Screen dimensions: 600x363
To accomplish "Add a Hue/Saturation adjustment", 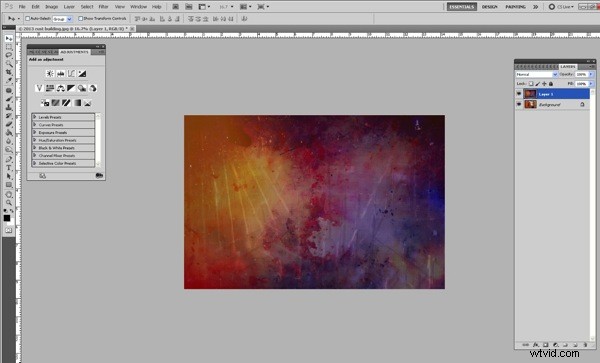I will (x=50, y=88).
